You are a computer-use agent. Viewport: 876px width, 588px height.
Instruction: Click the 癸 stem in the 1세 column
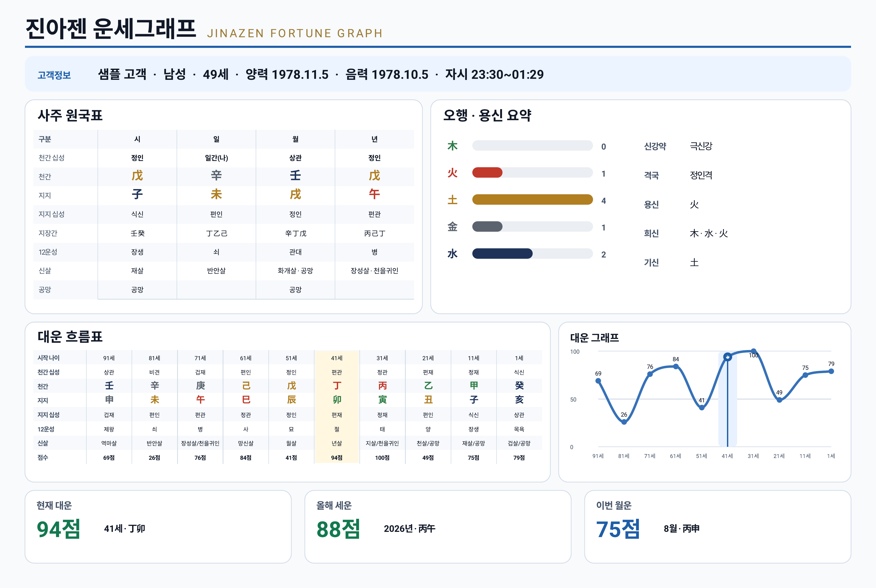click(519, 386)
